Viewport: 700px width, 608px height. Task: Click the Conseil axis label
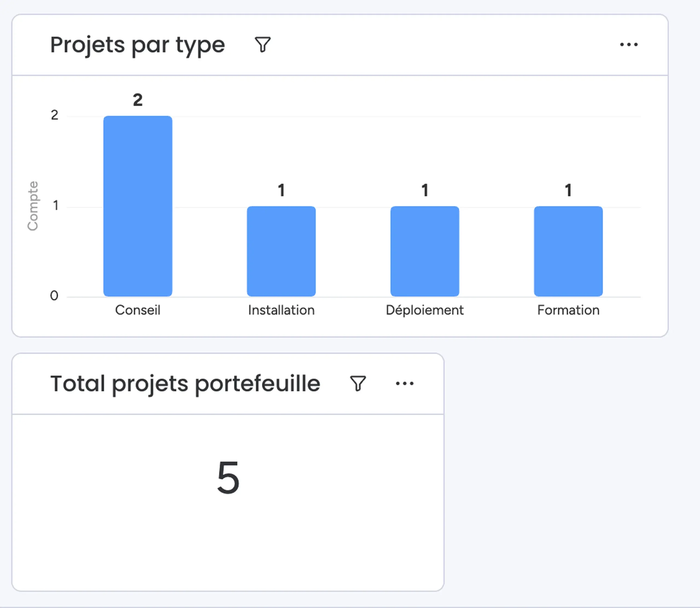[138, 310]
